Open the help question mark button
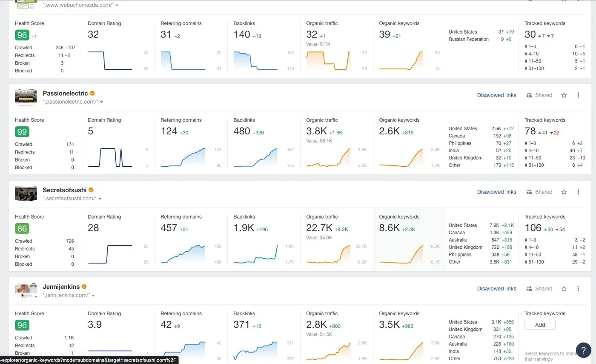596x364 pixels. pos(584,351)
